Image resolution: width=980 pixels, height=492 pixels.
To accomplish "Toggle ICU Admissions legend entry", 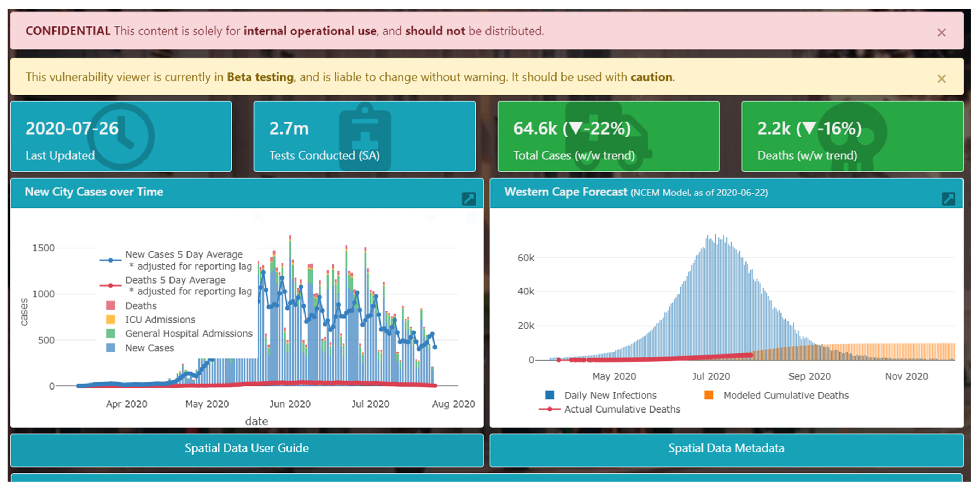I will [160, 319].
